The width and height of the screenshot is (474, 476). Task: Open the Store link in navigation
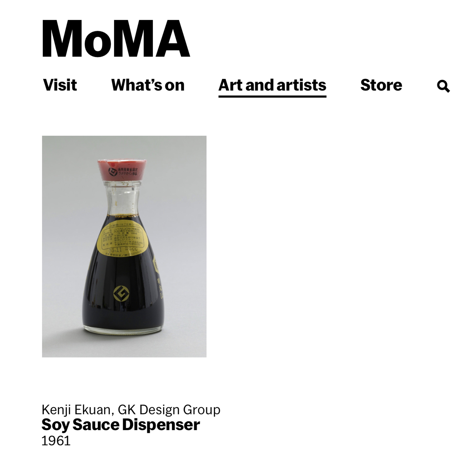point(381,85)
